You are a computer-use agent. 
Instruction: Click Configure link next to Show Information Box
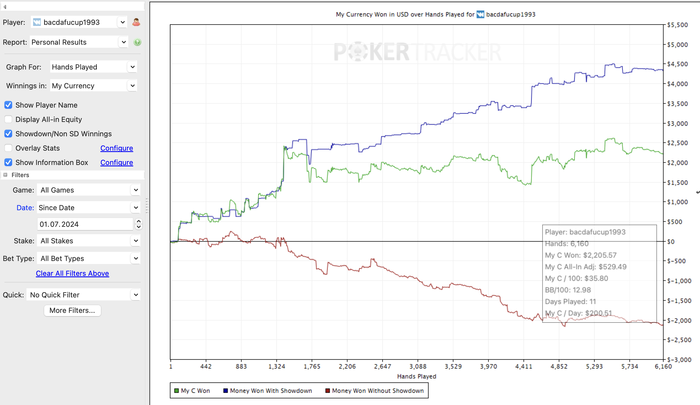coord(117,163)
